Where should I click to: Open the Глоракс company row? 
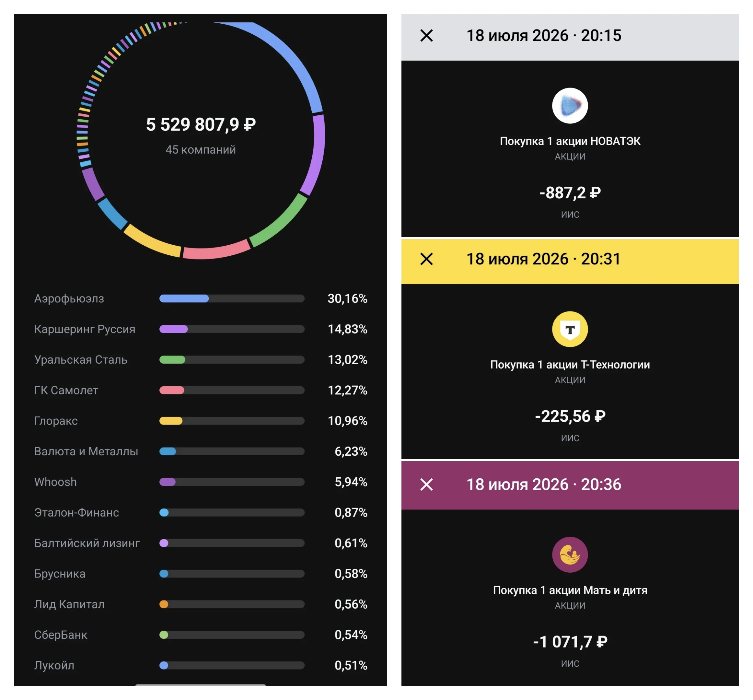tap(201, 421)
